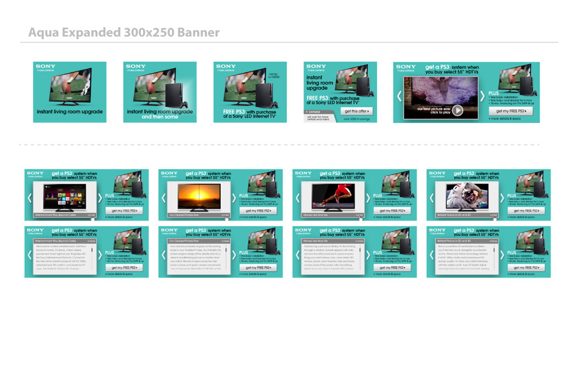The image size is (578, 392).
Task: Click previous arrow beside expanded Brilliant Picture panel
Action: tap(432, 255)
